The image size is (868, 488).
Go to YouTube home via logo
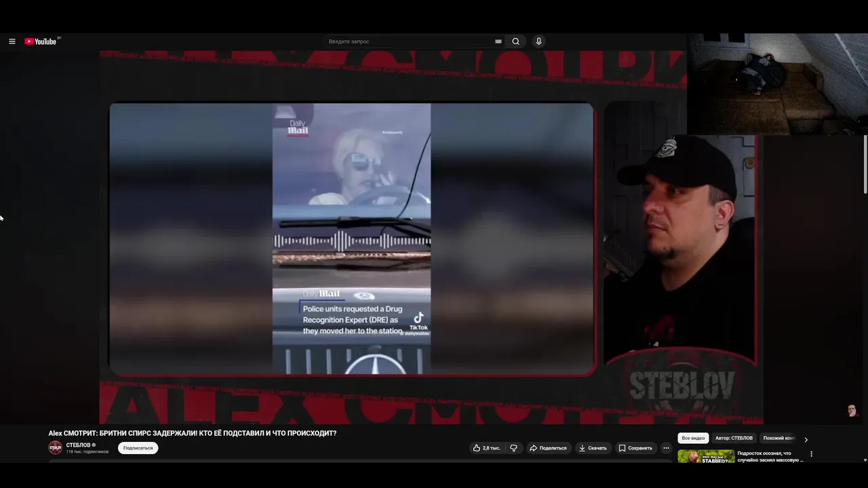[x=41, y=41]
